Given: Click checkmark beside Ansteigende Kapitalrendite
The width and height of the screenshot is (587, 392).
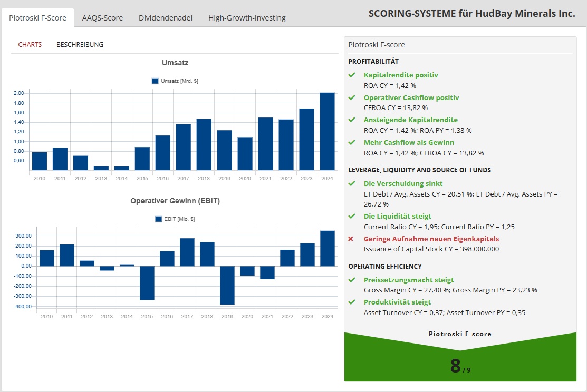Looking at the screenshot, I should [352, 120].
